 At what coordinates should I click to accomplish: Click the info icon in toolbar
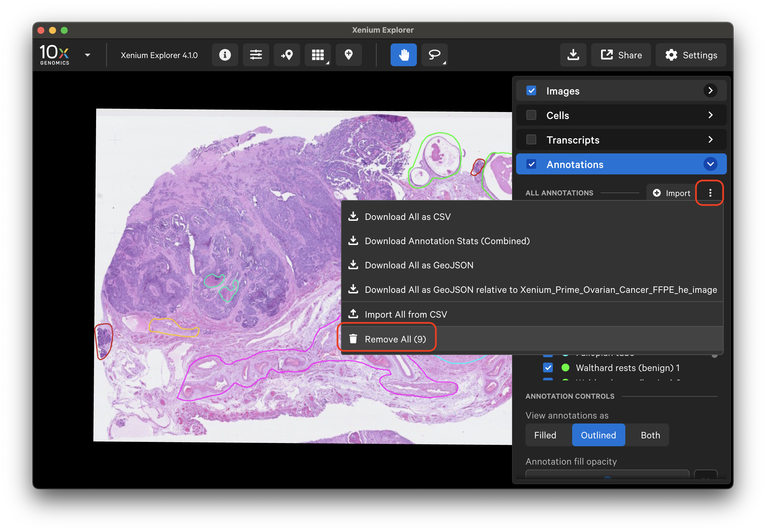tap(225, 55)
